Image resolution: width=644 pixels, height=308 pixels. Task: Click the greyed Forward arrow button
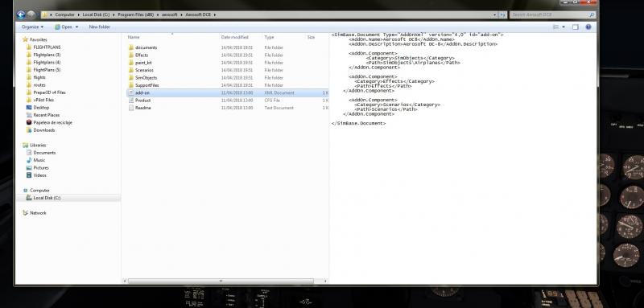pyautogui.click(x=31, y=14)
